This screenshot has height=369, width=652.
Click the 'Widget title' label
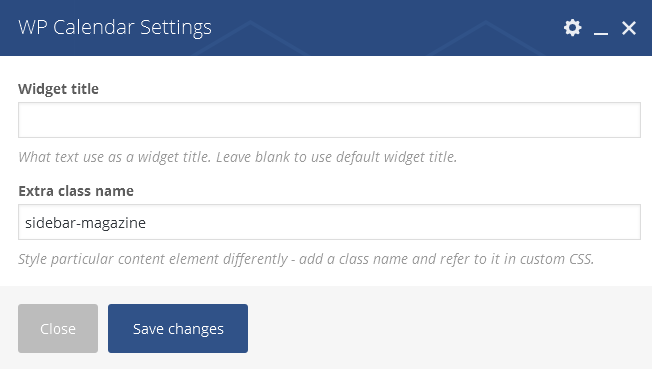click(x=59, y=89)
